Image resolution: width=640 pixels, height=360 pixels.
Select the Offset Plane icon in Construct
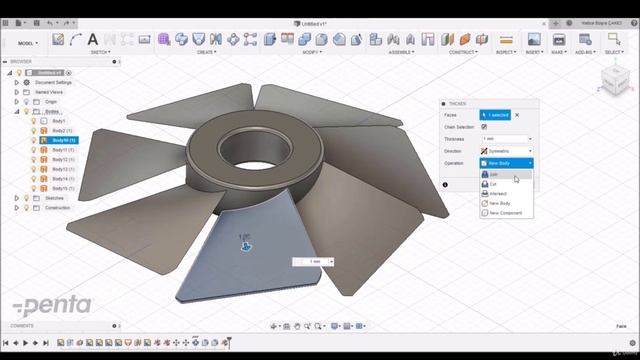tap(447, 40)
